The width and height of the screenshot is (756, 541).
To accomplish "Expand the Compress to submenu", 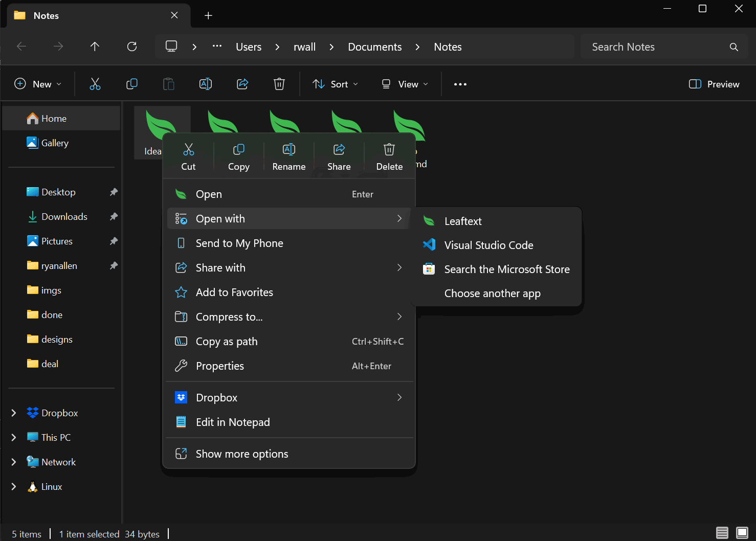I will click(289, 317).
